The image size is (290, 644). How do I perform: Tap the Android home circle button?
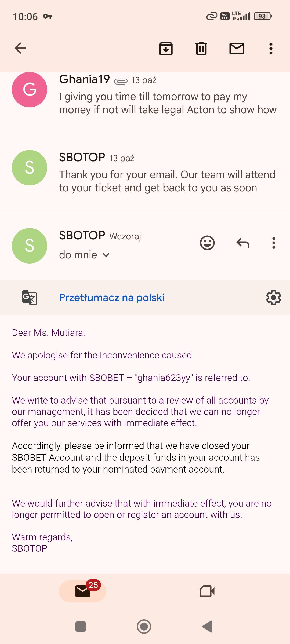144,627
